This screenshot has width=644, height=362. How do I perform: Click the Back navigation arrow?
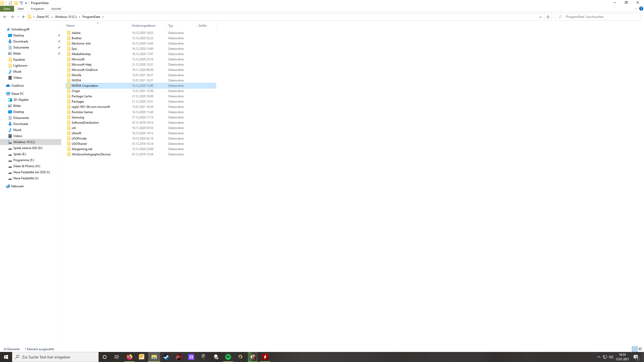pyautogui.click(x=5, y=17)
